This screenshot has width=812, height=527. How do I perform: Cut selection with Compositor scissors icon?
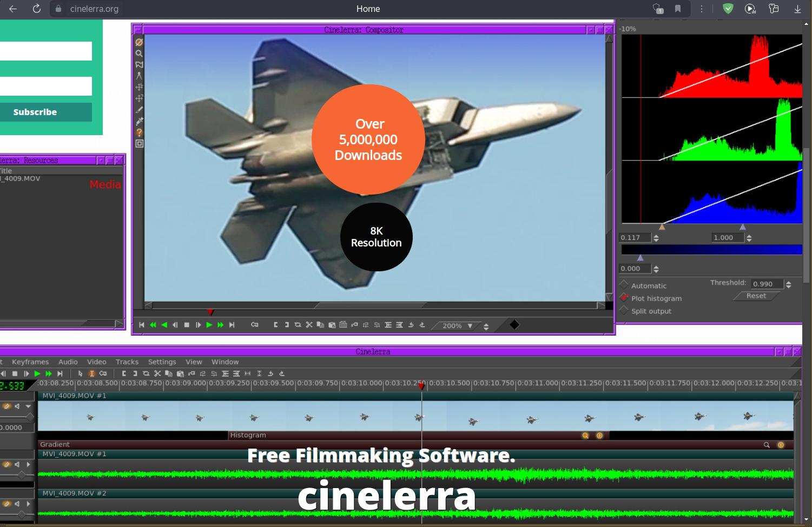(309, 325)
